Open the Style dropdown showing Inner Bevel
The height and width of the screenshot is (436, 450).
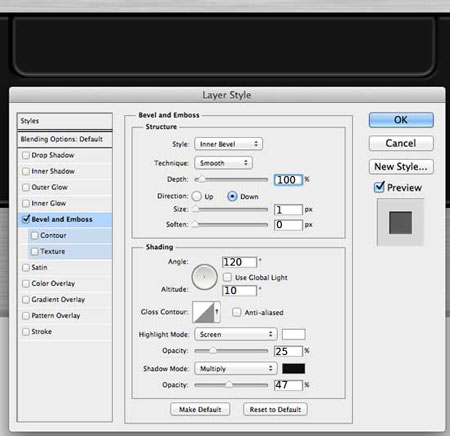pos(229,144)
